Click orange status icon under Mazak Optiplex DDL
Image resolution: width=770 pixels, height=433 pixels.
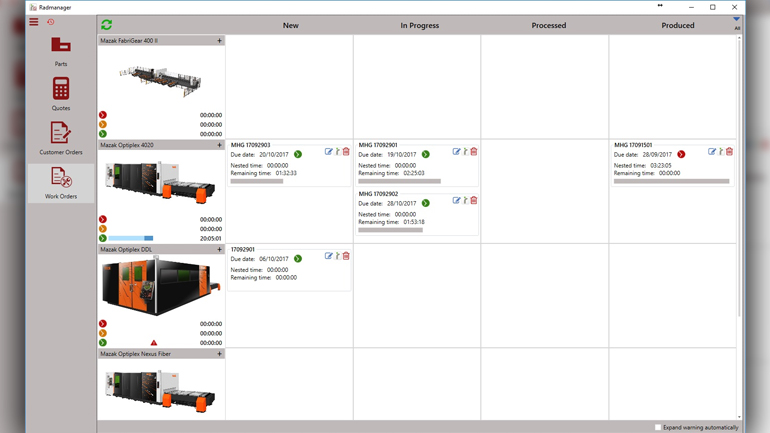(103, 333)
